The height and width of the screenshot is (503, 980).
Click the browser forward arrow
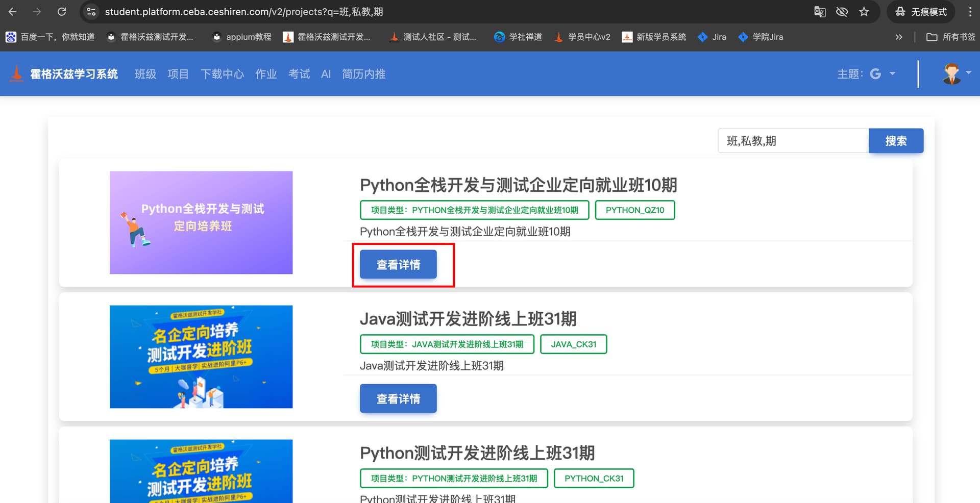click(x=37, y=12)
